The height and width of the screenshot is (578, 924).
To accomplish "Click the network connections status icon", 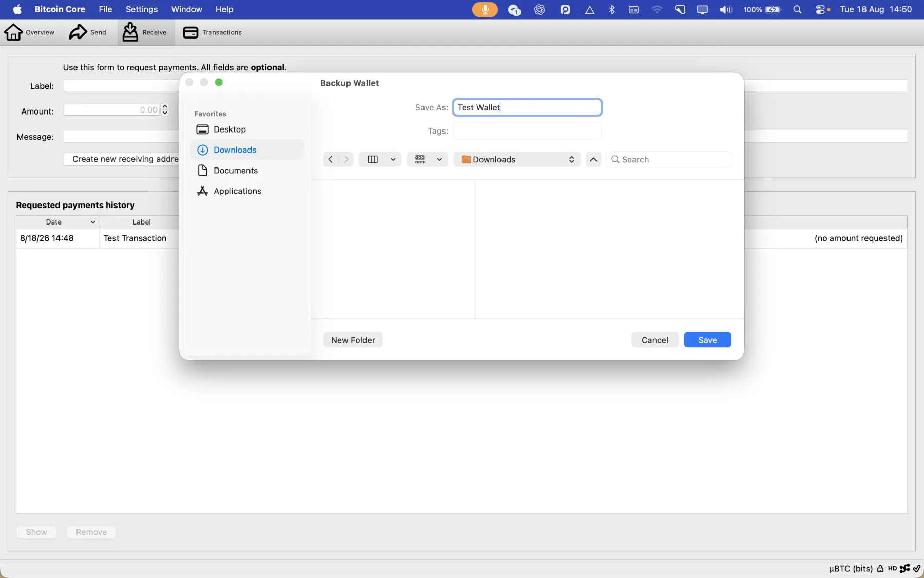I will pyautogui.click(x=904, y=568).
